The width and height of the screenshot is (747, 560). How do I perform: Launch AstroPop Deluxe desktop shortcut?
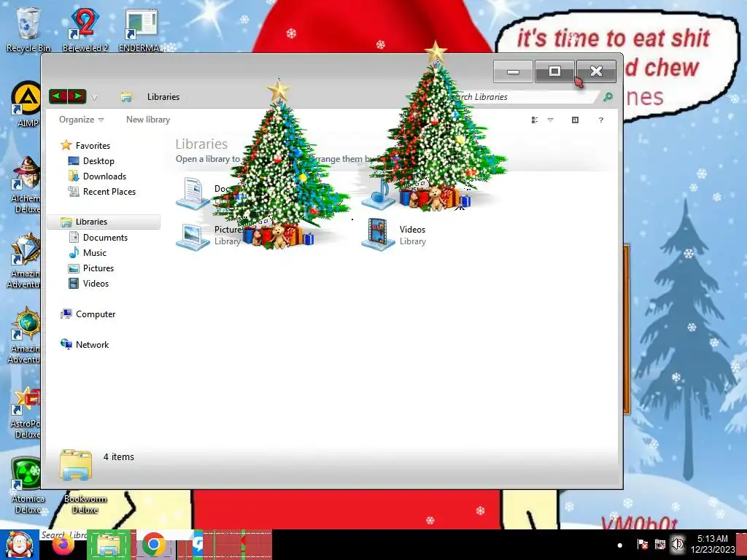[x=27, y=413]
